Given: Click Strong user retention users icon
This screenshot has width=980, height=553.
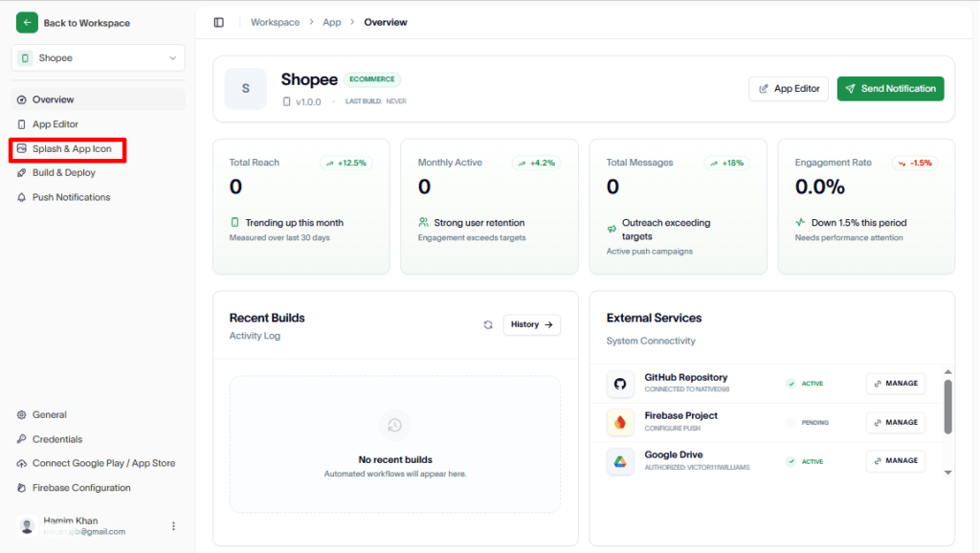Looking at the screenshot, I should [x=424, y=223].
